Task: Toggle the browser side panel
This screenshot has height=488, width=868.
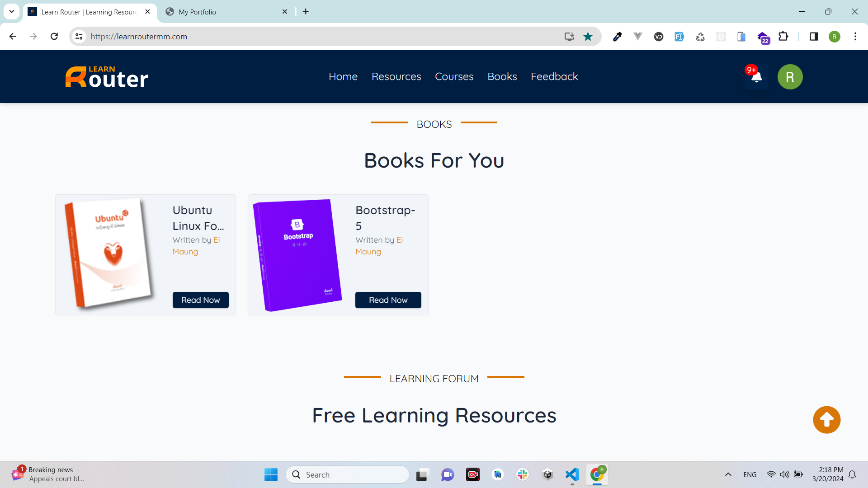Action: click(814, 37)
